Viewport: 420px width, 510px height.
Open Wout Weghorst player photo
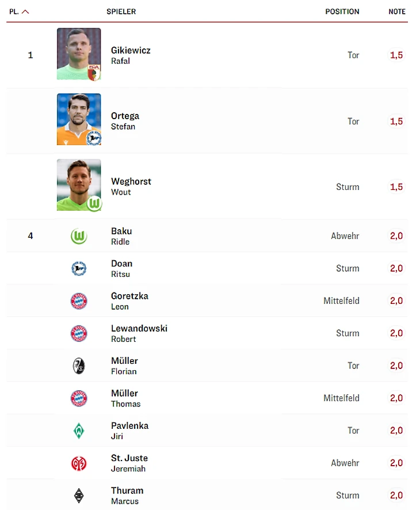pos(79,185)
